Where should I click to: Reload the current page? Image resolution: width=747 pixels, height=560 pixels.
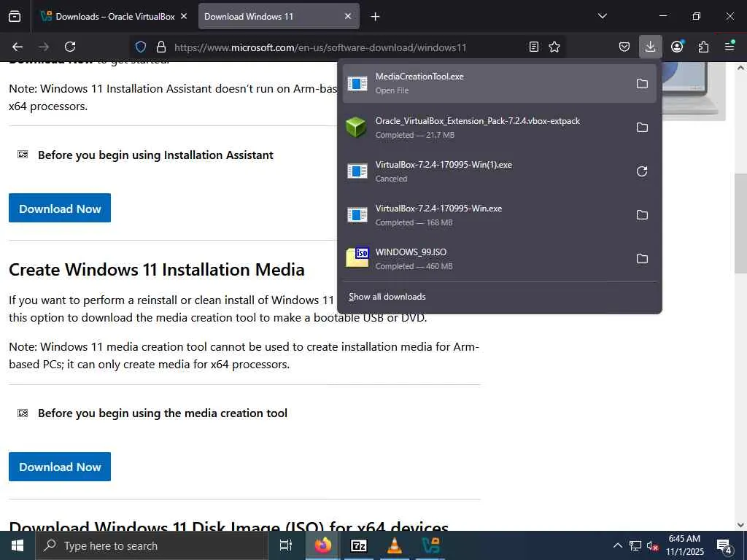[70, 47]
